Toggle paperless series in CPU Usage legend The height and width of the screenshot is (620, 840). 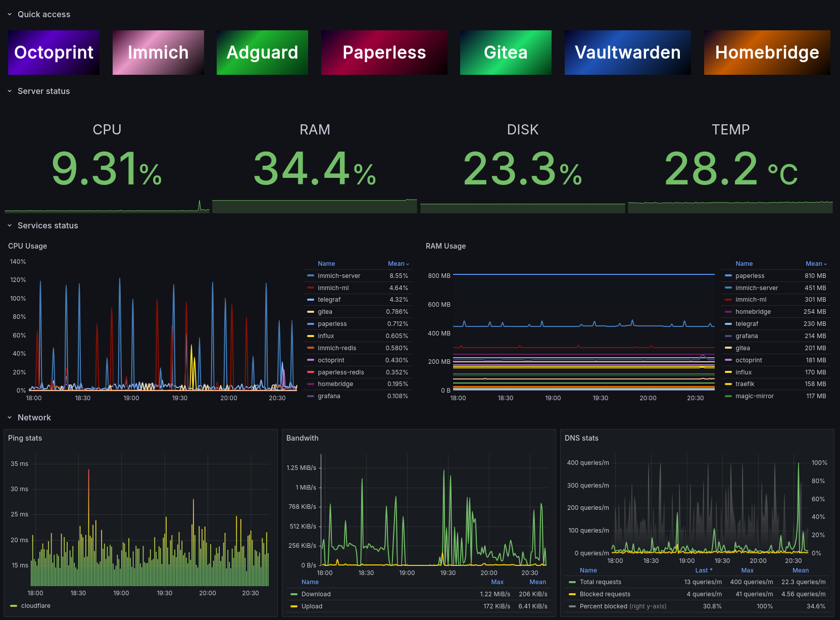coord(332,324)
